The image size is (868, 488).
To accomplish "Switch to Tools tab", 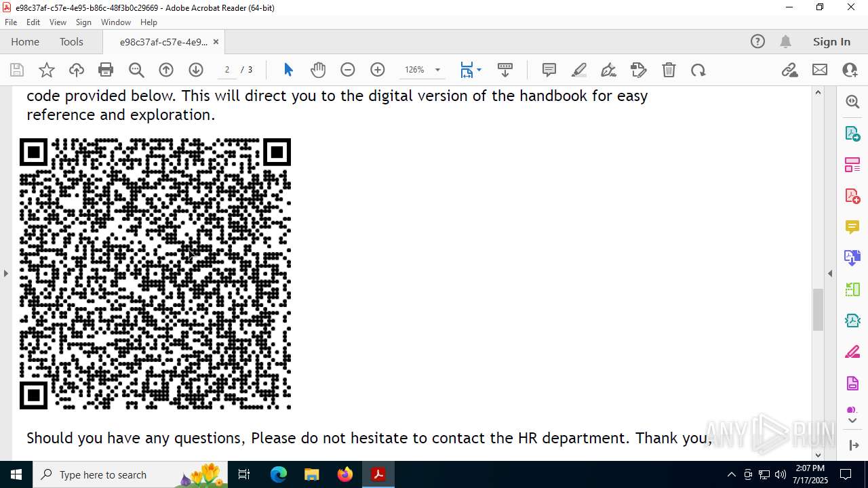I will click(71, 41).
